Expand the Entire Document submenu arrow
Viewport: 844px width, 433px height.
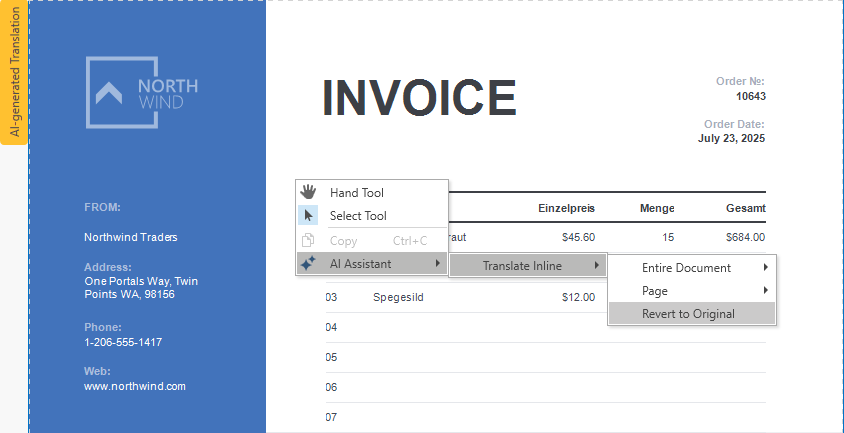(765, 267)
